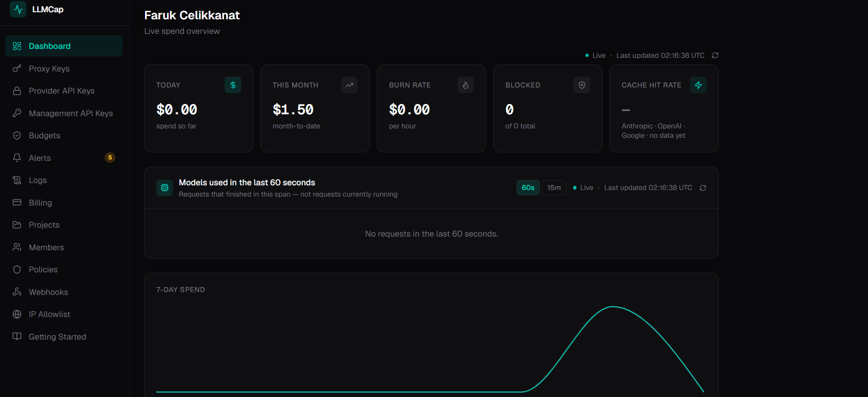Click the IP Allowlist globe icon

coord(17,314)
